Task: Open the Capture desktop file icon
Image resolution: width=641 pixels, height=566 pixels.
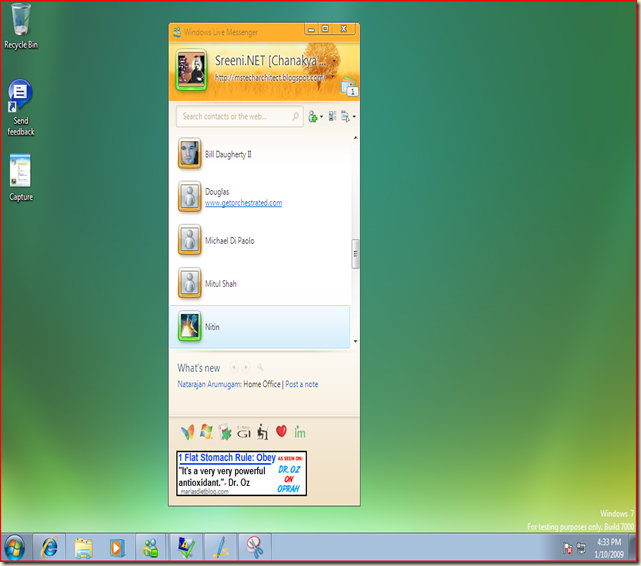Action: (20, 178)
